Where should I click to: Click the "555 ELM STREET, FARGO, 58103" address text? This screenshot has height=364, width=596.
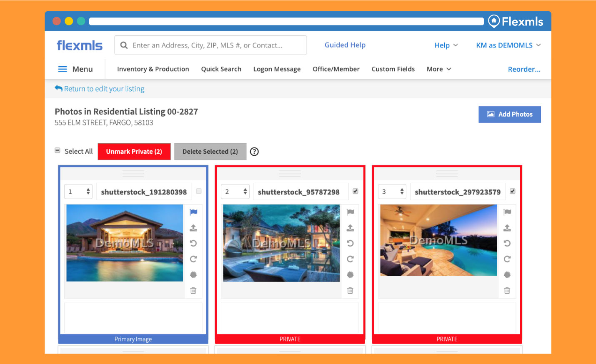pos(104,123)
